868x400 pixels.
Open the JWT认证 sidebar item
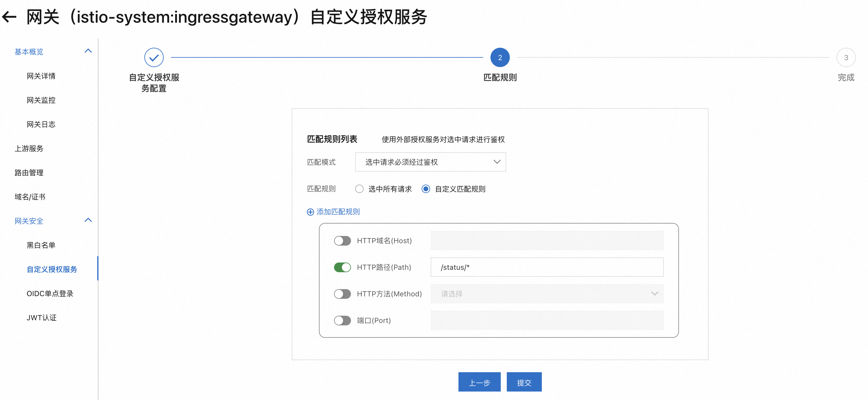41,318
